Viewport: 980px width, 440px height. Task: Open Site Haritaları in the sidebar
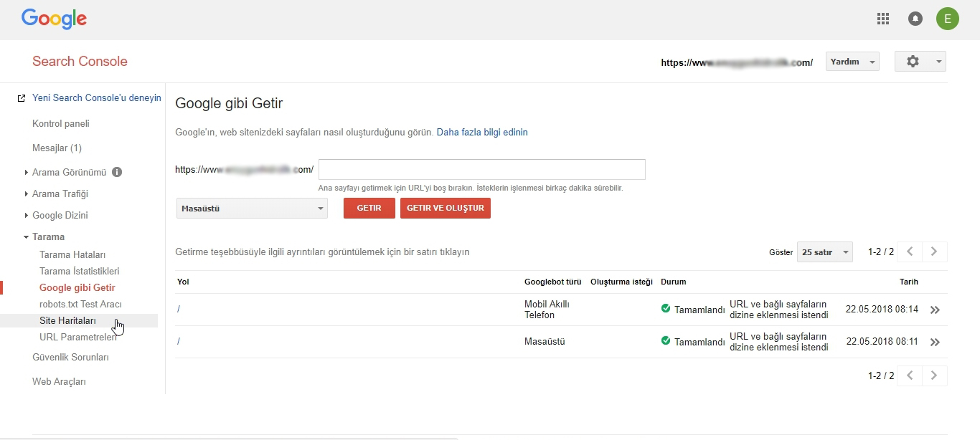click(x=67, y=320)
